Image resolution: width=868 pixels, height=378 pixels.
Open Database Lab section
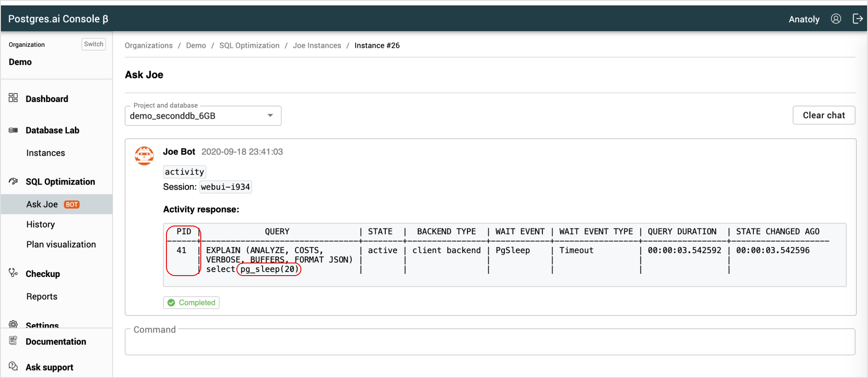52,130
